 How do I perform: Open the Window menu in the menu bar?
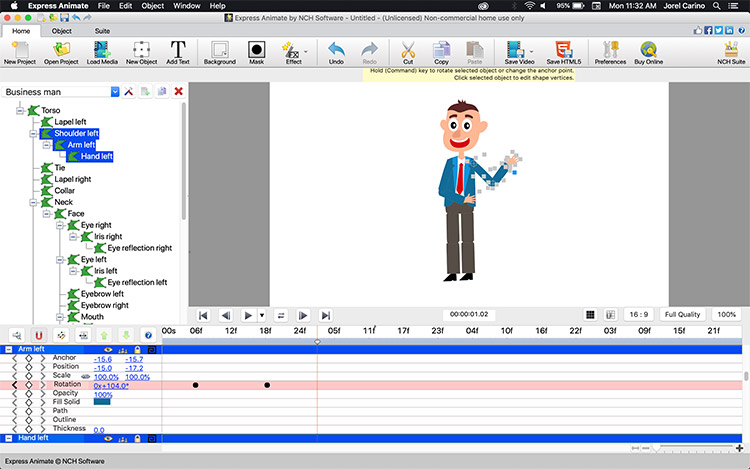[x=185, y=6]
